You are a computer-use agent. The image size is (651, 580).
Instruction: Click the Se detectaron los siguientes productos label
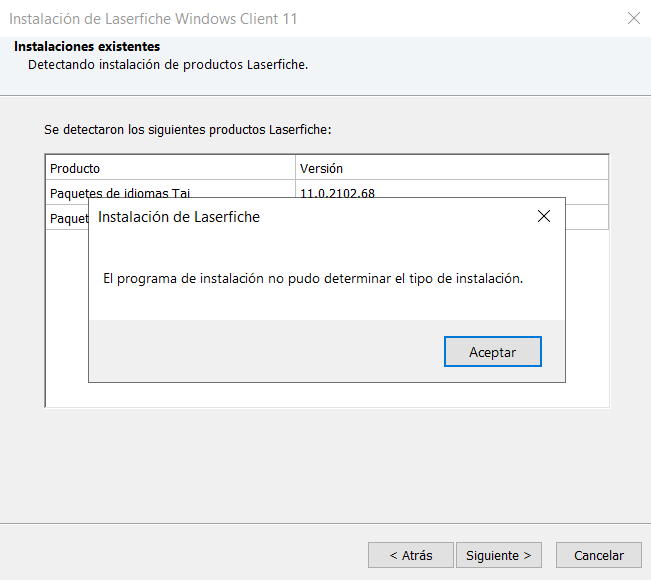[x=187, y=130]
